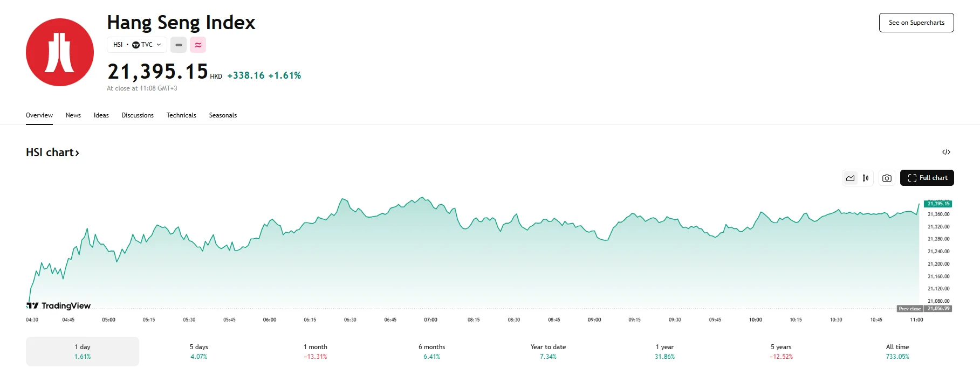Switch to the Technicals tab

coord(181,115)
